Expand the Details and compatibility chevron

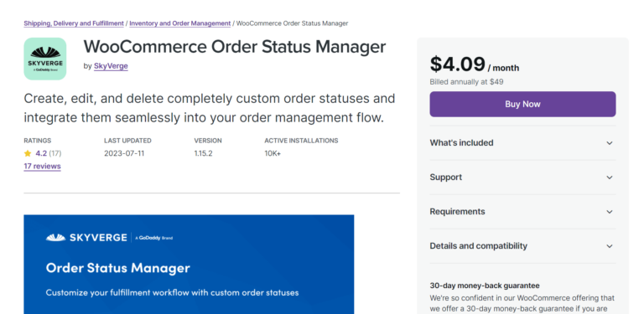(x=610, y=246)
